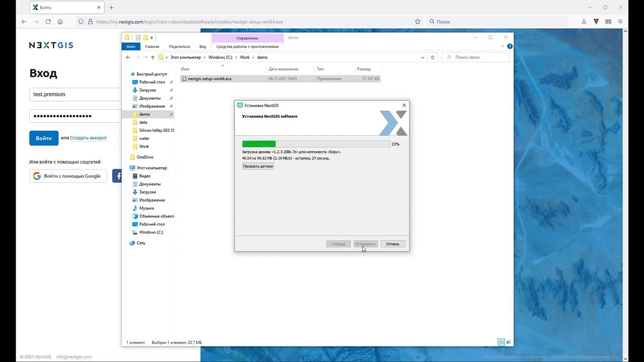644x362 pixels.
Task: Click the Explorer search box Поиск: demo
Action: tap(476, 57)
